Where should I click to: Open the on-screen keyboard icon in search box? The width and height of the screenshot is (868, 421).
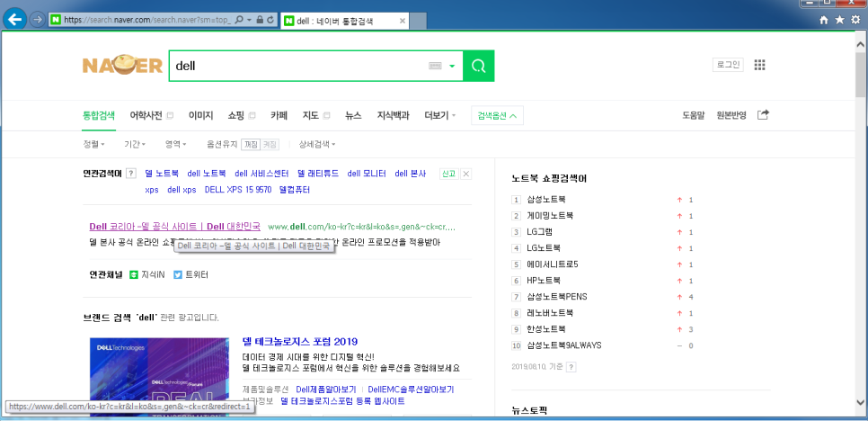click(x=435, y=66)
